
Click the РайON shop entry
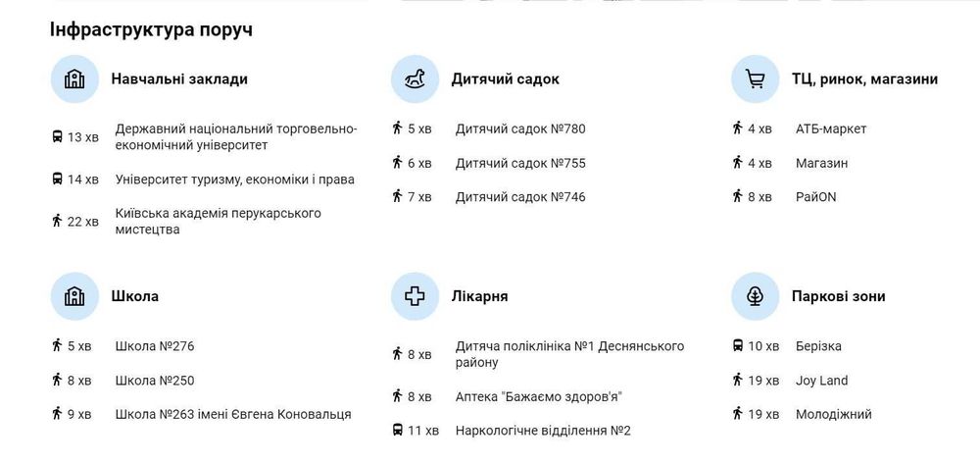[815, 197]
